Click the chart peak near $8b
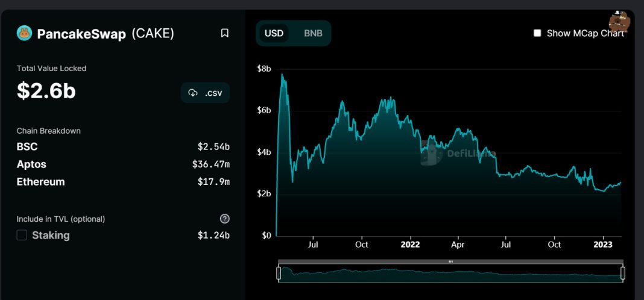 [x=282, y=75]
